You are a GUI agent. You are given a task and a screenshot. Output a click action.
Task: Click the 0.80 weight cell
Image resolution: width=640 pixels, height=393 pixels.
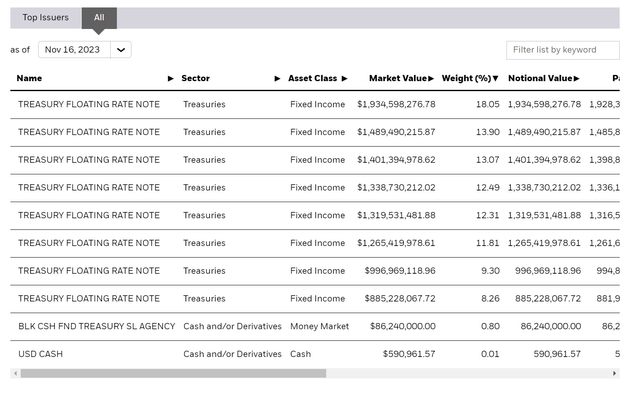tap(490, 326)
